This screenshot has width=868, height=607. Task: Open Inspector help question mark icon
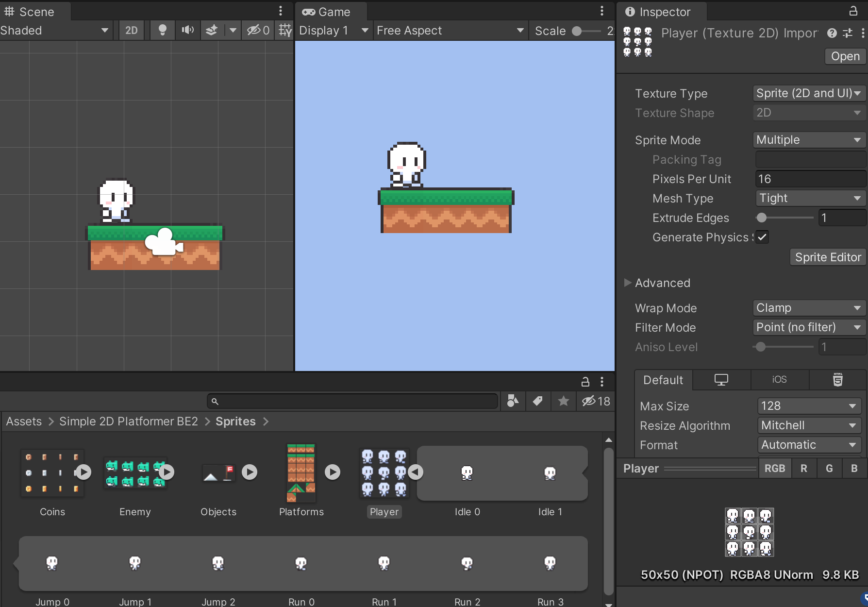point(832,33)
